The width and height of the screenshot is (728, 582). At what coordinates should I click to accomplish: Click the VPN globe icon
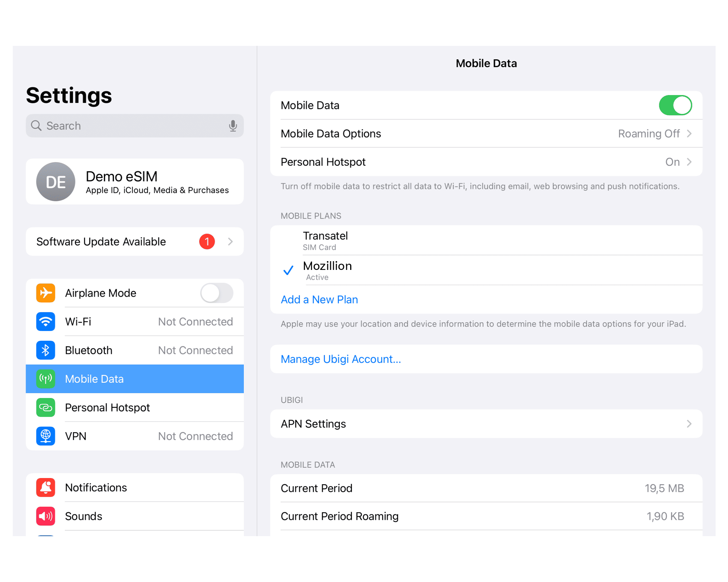tap(45, 436)
